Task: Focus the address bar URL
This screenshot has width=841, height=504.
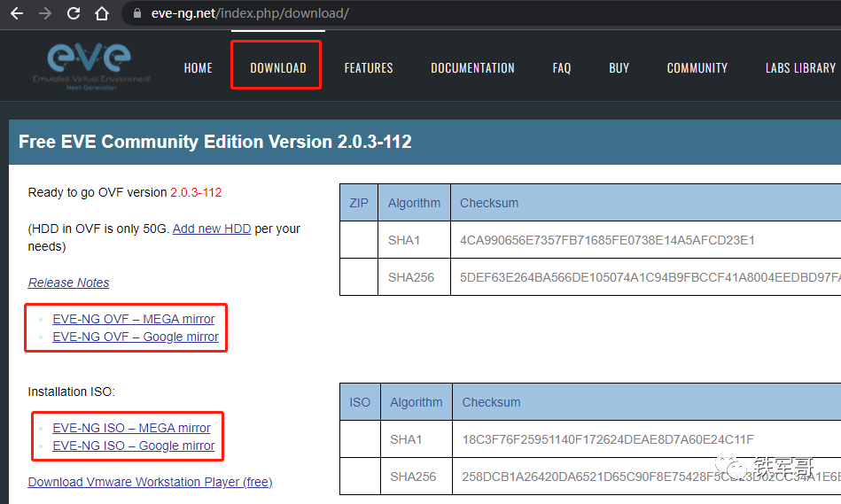Action: [250, 13]
